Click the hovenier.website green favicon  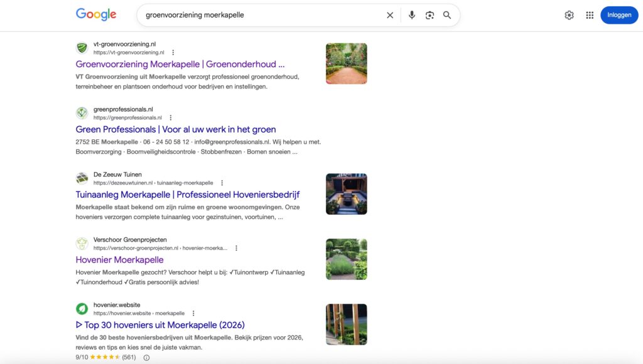[x=82, y=308]
